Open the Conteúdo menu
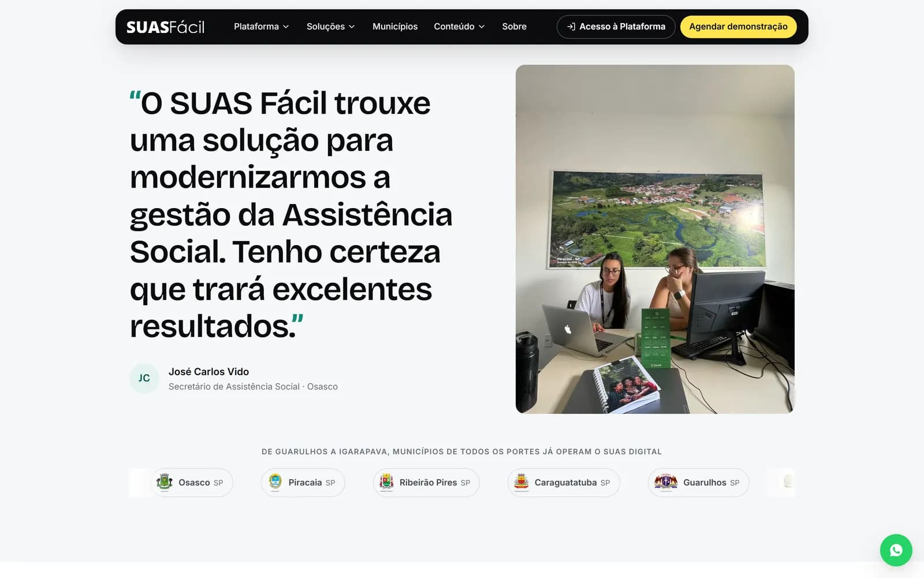 pos(459,27)
